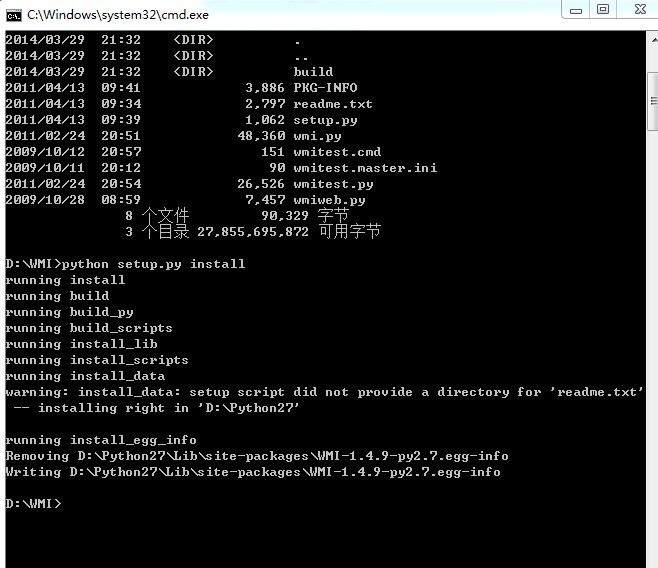Screen dimensions: 658x568
Task: Click the title text C:\Windows\system32\cmd.exe
Action: (118, 15)
